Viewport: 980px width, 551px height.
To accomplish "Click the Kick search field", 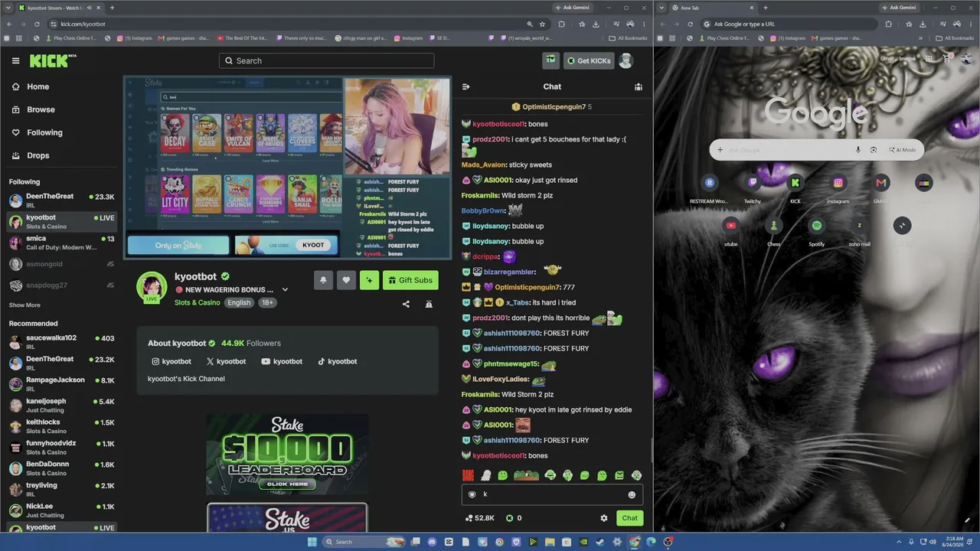I will (326, 60).
